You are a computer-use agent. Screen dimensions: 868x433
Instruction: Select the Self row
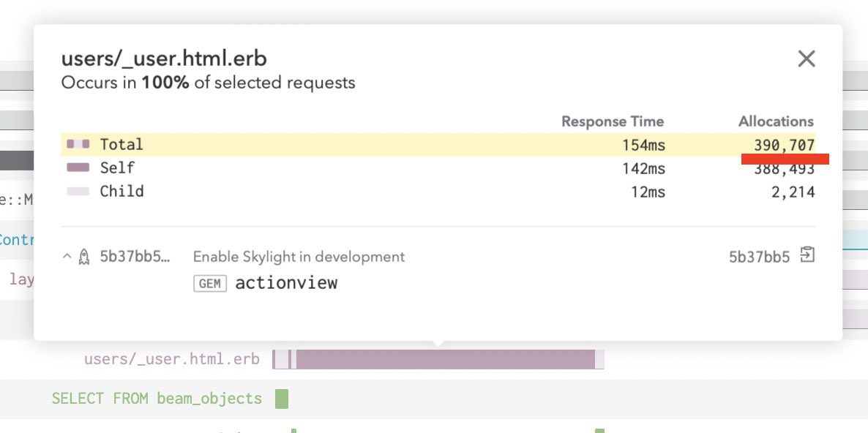[x=438, y=168]
